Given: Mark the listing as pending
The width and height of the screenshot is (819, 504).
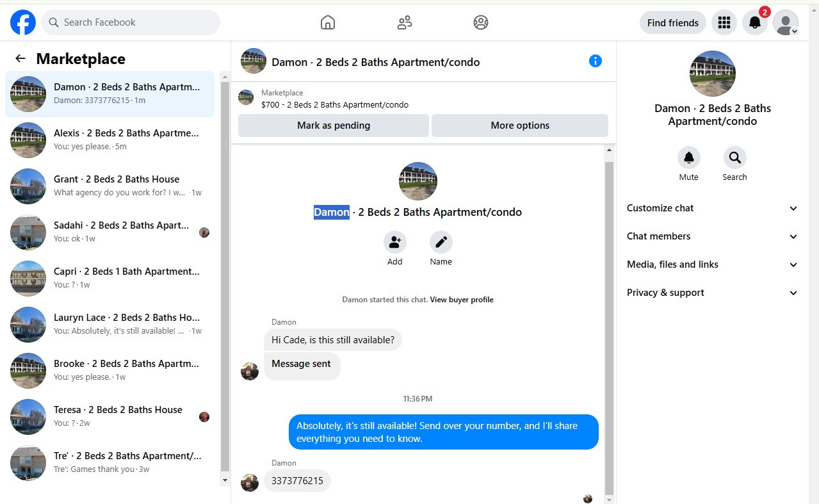Looking at the screenshot, I should click(x=334, y=126).
